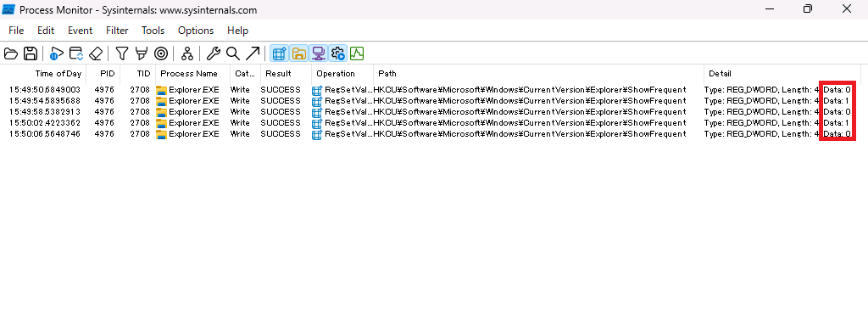Toggle Show Network Activity

(x=318, y=53)
